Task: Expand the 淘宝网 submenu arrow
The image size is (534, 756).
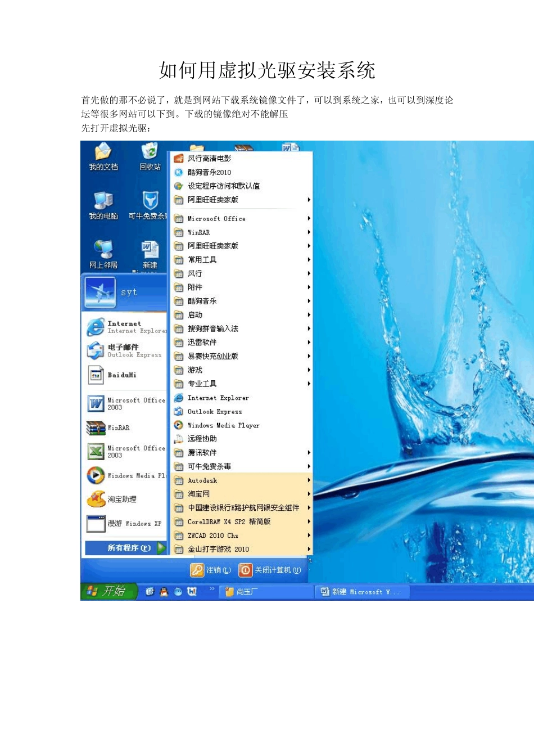Action: 309,494
